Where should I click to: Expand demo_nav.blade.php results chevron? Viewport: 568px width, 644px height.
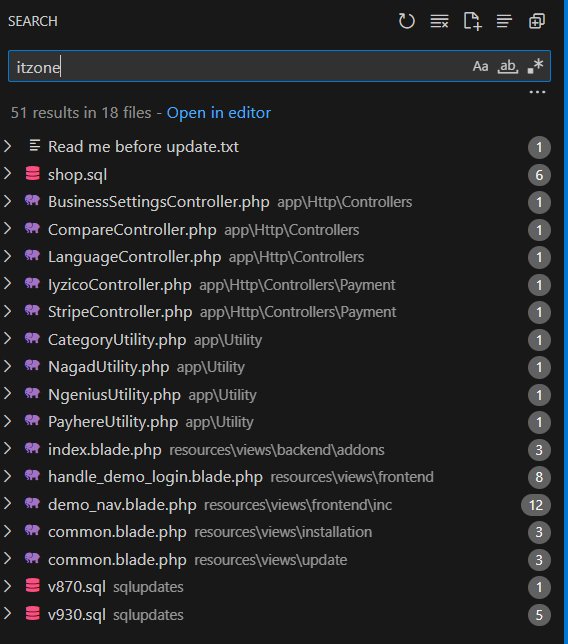[7, 504]
